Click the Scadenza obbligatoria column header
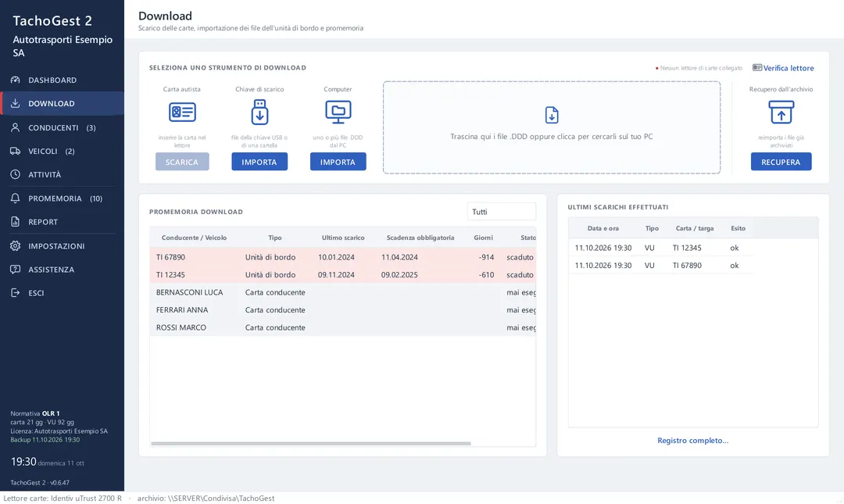This screenshot has width=844, height=504. [420, 238]
